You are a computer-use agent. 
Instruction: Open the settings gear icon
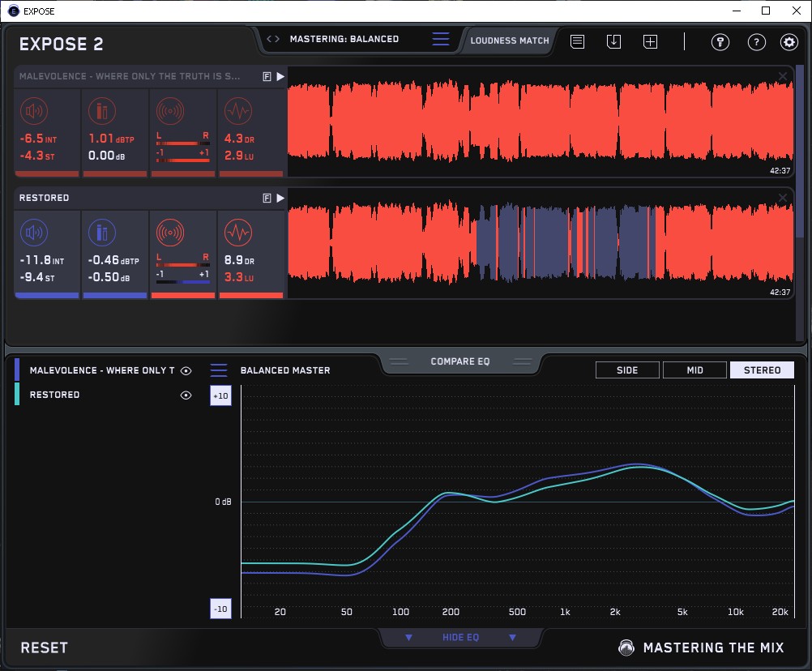(x=789, y=42)
